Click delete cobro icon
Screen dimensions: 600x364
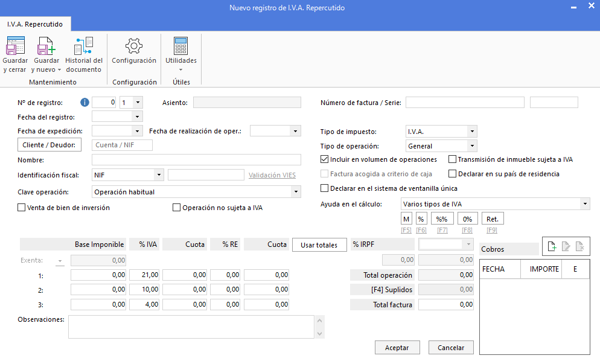click(579, 246)
